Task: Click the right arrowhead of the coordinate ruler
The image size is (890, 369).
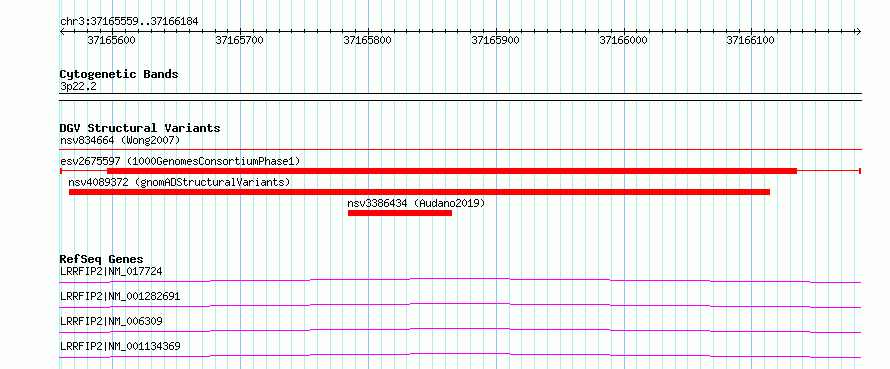Action: click(x=858, y=32)
